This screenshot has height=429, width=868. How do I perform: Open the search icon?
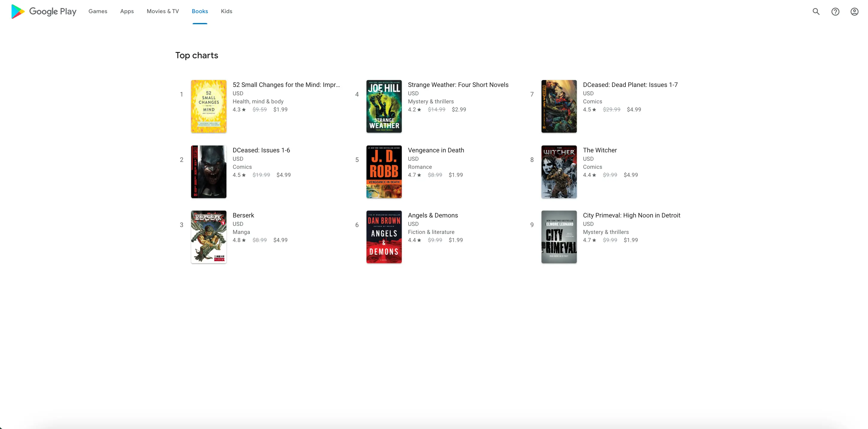pos(816,11)
